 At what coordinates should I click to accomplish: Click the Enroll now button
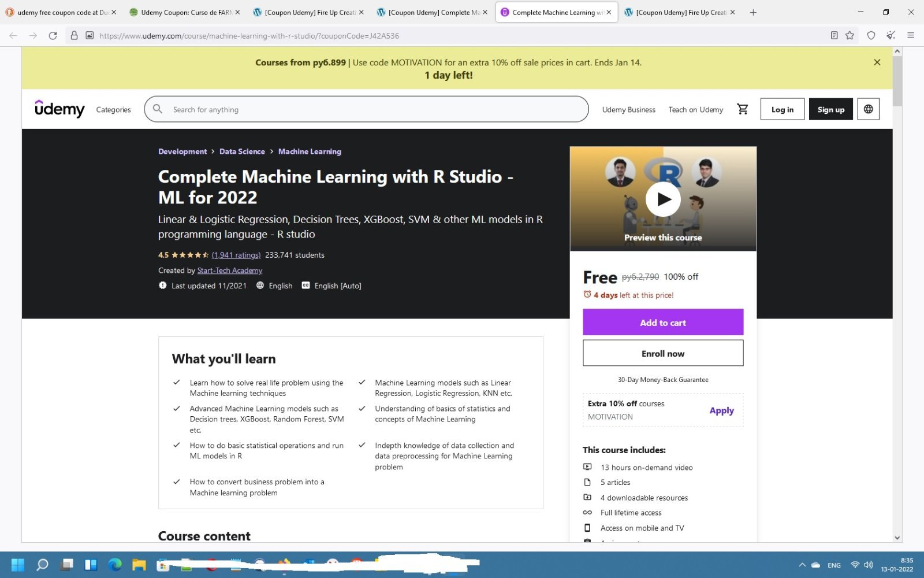pyautogui.click(x=663, y=353)
